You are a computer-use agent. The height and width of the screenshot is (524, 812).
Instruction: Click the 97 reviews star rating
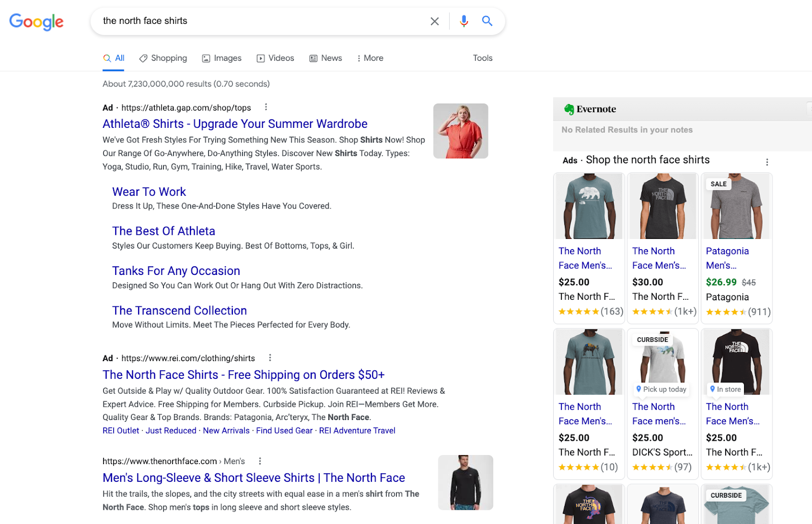[662, 467]
